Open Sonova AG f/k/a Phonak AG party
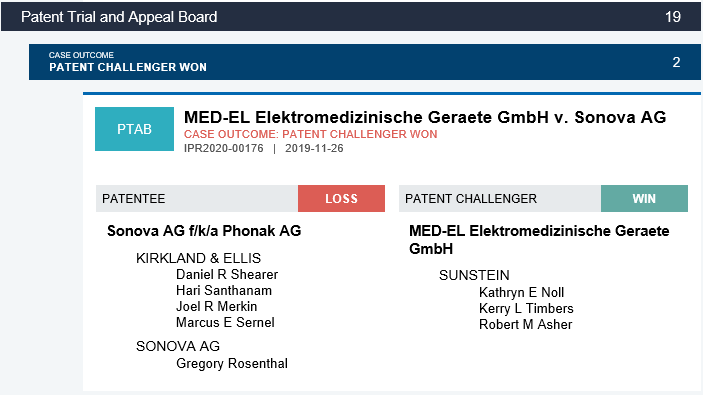The image size is (703, 395). click(x=204, y=231)
